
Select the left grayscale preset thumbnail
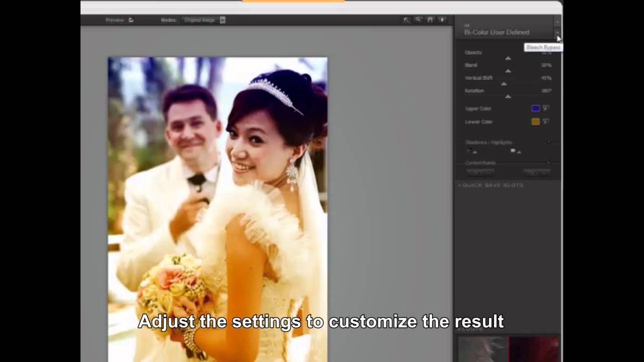click(x=482, y=349)
